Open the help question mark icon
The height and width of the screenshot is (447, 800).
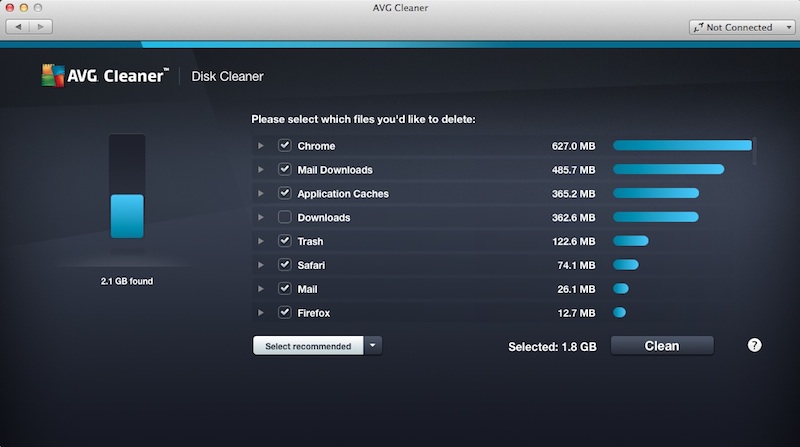coord(754,345)
